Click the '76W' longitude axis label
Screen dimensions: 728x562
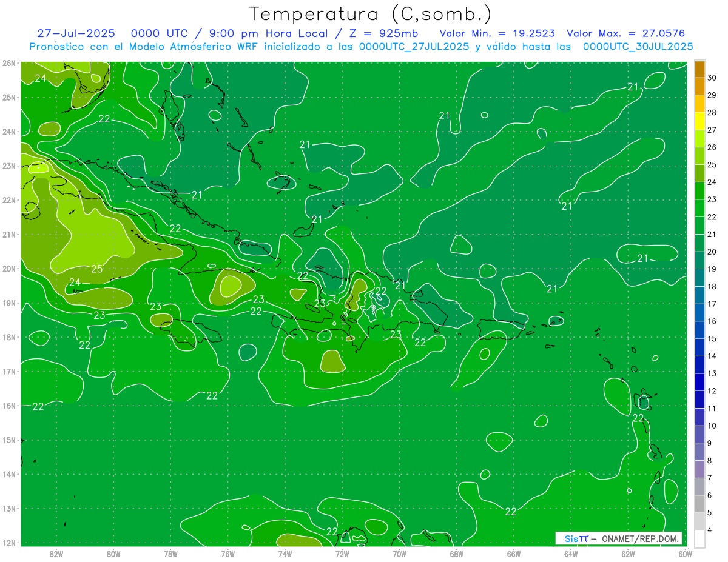[227, 554]
